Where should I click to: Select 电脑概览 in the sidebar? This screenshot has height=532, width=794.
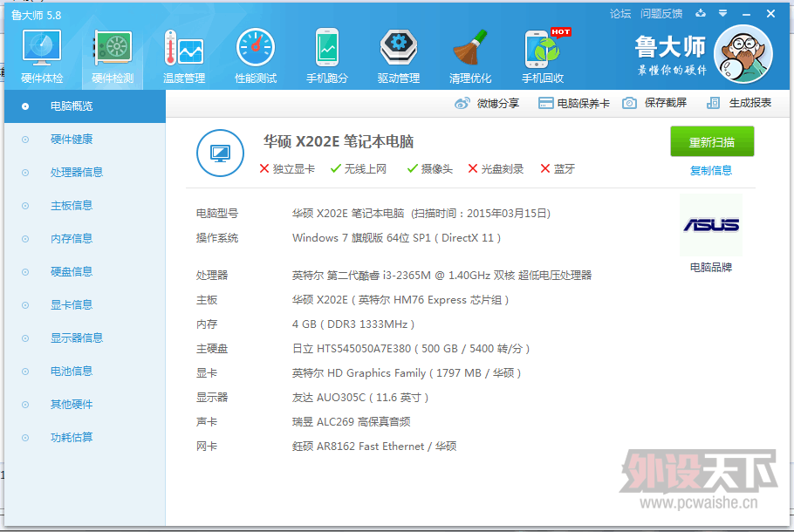coord(86,106)
